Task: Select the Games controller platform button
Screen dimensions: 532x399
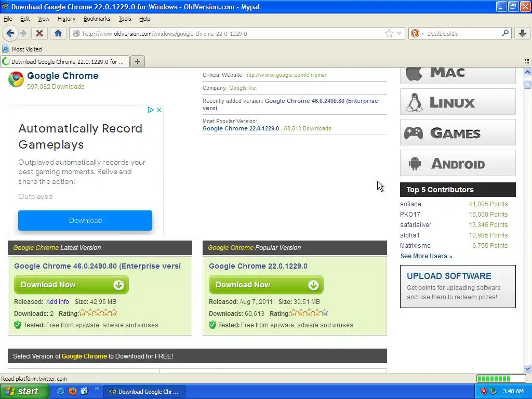Action: point(458,132)
